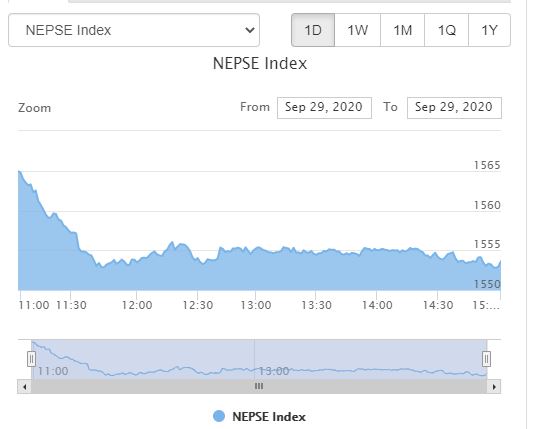Click the 11:30 axis label
This screenshot has height=429, width=549.
[71, 305]
